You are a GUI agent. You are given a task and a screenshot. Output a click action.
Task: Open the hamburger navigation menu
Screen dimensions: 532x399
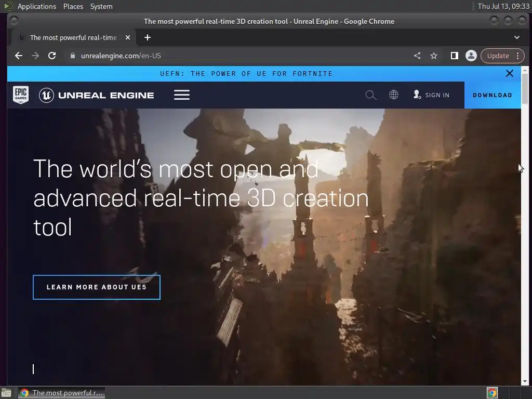182,95
